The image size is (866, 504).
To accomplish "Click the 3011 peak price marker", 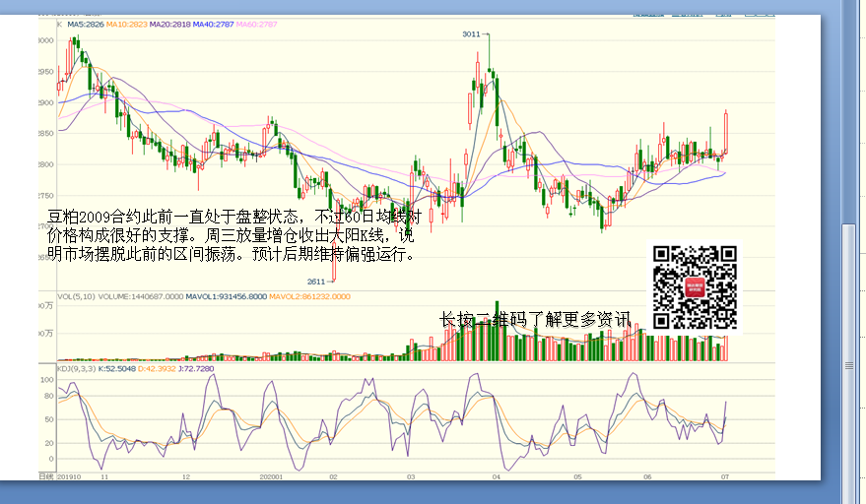I will (x=471, y=34).
